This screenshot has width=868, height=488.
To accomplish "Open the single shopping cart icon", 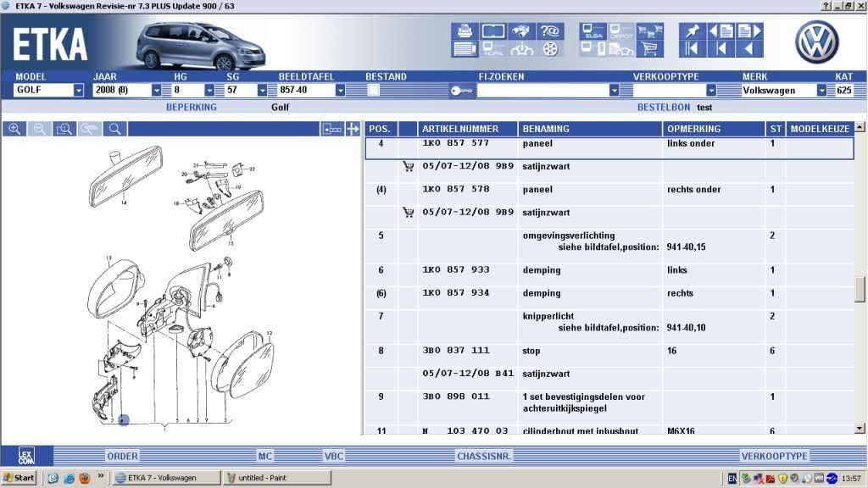I will click(650, 49).
